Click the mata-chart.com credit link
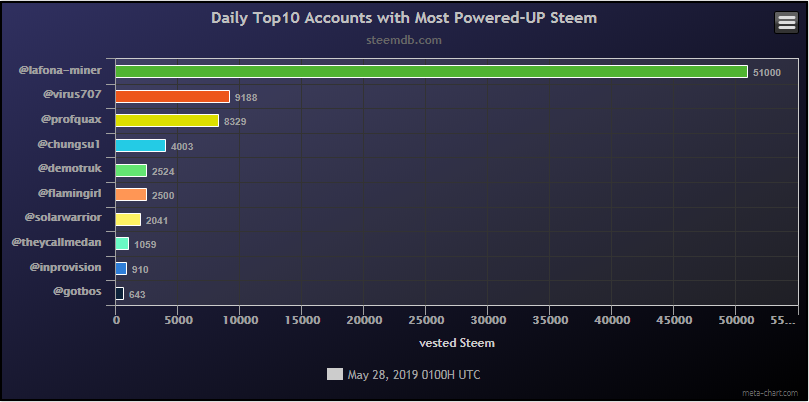Image resolution: width=809 pixels, height=402 pixels. [x=773, y=393]
